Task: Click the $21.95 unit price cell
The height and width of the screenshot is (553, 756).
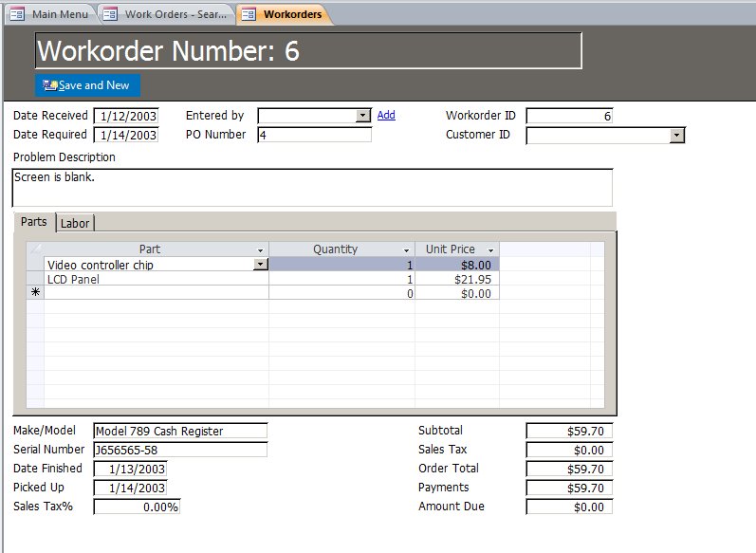Action: pos(456,279)
